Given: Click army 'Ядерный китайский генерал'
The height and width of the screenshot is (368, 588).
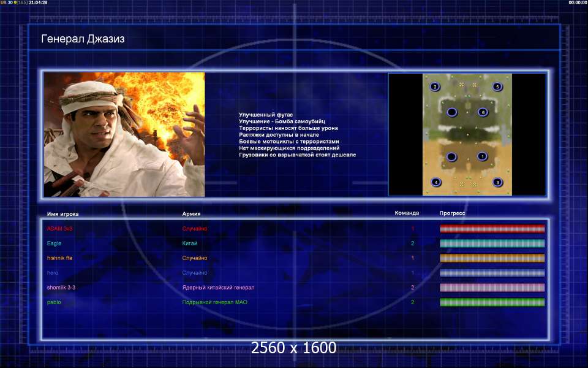Looking at the screenshot, I should coord(218,287).
